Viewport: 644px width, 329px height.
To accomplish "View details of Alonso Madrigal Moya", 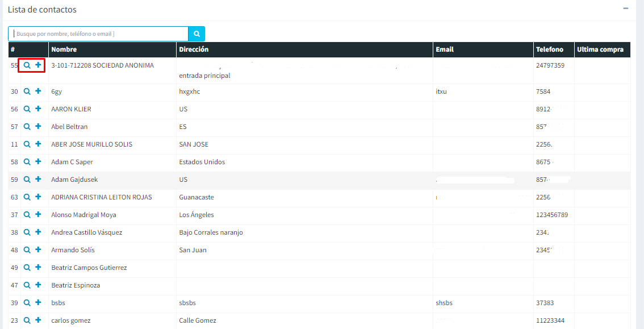I will pyautogui.click(x=27, y=215).
